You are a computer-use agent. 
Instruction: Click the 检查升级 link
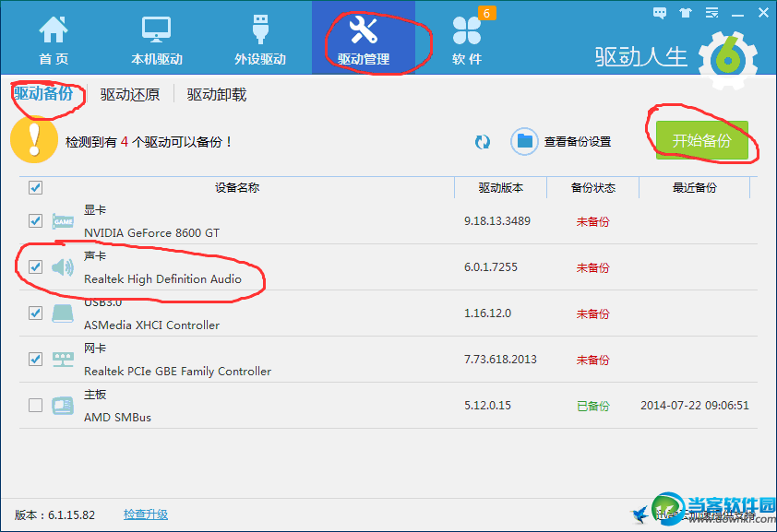point(146,514)
